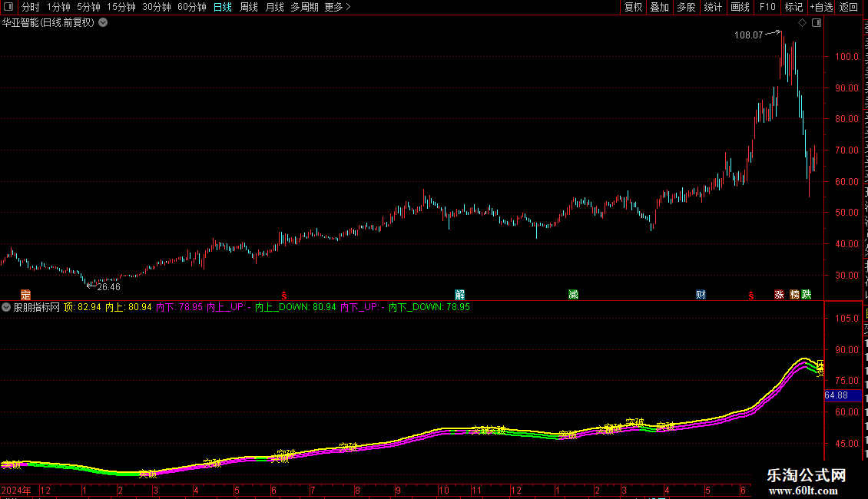
Task: Toggle the right info panel icon
Action: pyautogui.click(x=817, y=23)
